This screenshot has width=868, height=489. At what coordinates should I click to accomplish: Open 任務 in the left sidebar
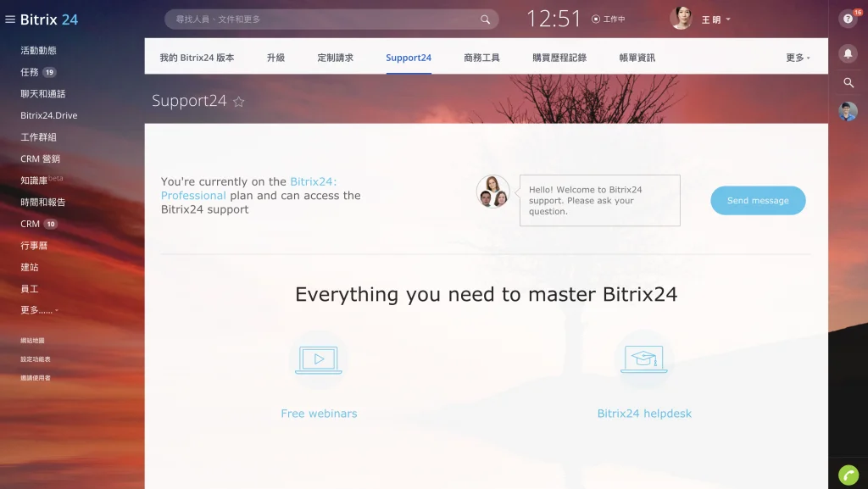tap(30, 72)
